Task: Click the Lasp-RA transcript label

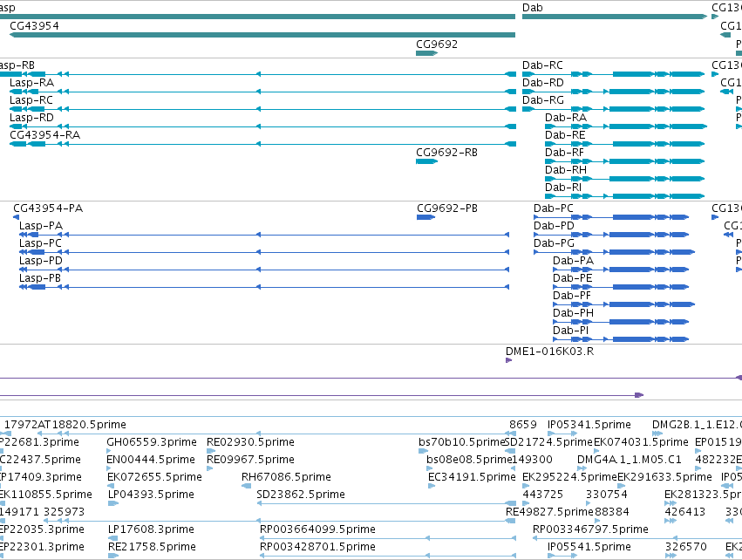Action: [x=31, y=83]
